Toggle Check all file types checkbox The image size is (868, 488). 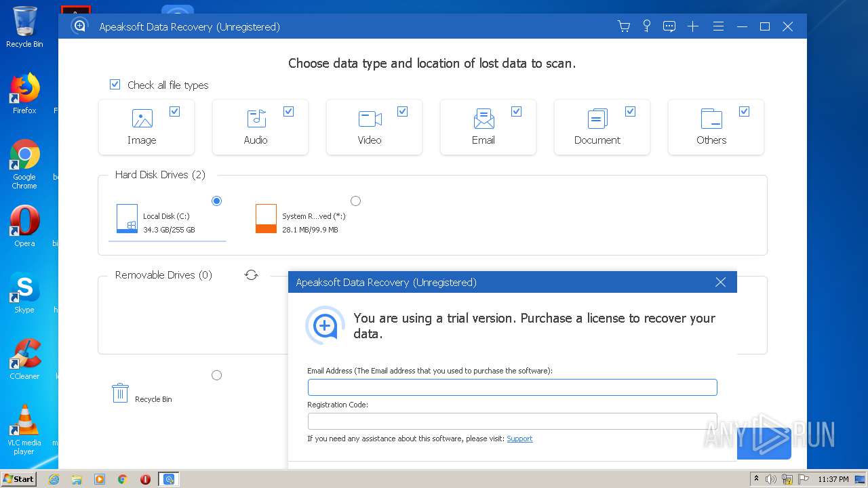tap(115, 85)
